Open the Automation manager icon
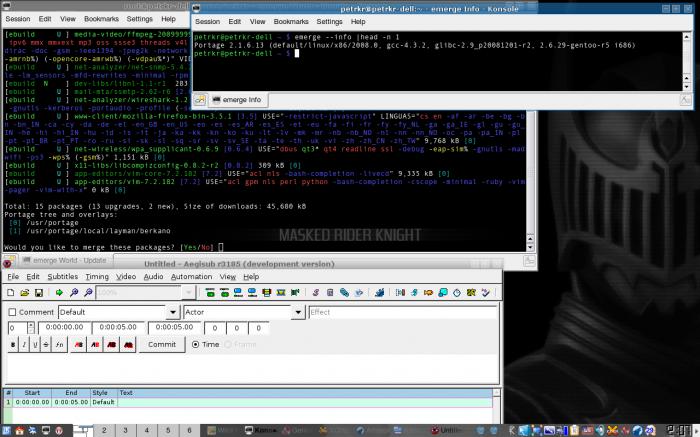 tap(379, 292)
